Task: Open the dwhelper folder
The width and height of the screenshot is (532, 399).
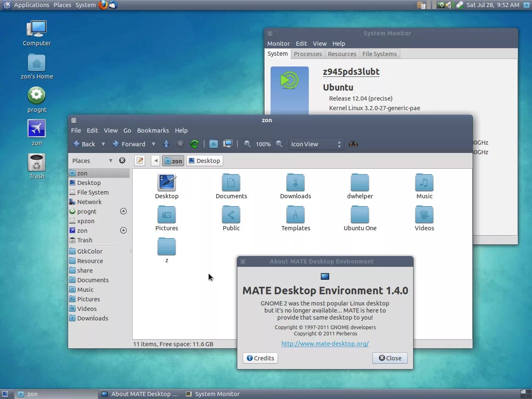Action: coord(360,186)
